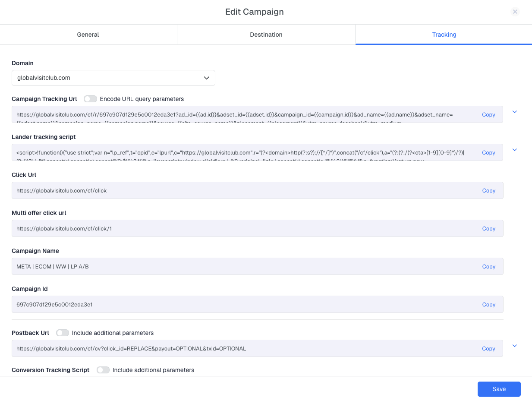The image size is (532, 401).
Task: Enable Encode URL query parameters toggle
Action: [x=91, y=99]
